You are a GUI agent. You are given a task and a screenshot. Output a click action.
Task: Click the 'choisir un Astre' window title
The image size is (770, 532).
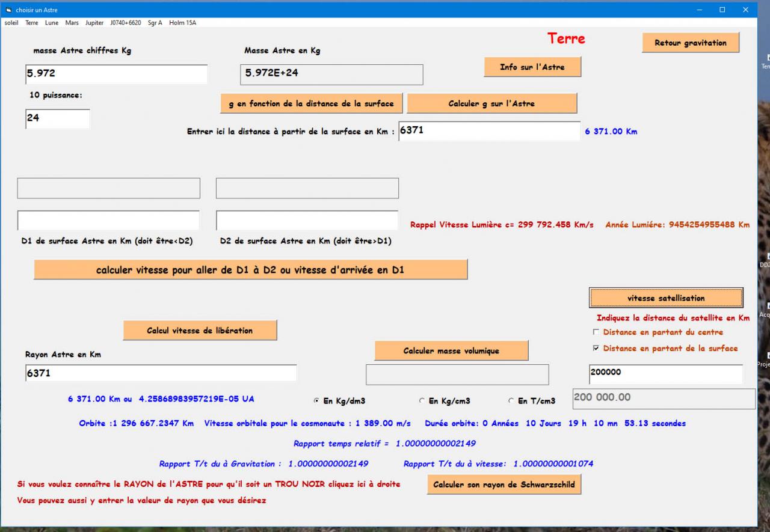[37, 10]
